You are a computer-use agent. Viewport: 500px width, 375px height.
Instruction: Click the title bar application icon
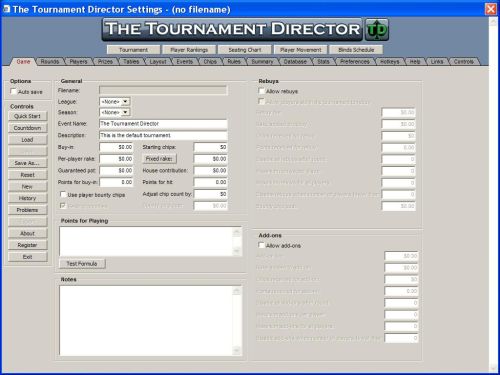click(6, 9)
